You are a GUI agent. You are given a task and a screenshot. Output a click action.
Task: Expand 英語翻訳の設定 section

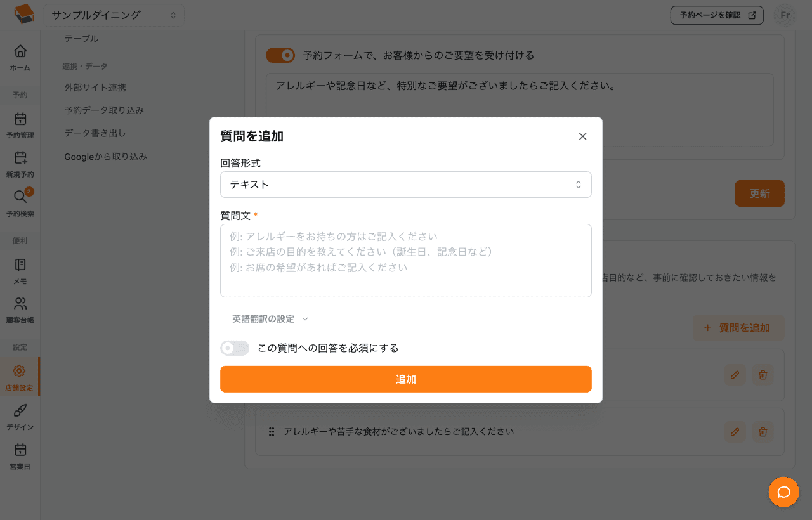point(270,319)
